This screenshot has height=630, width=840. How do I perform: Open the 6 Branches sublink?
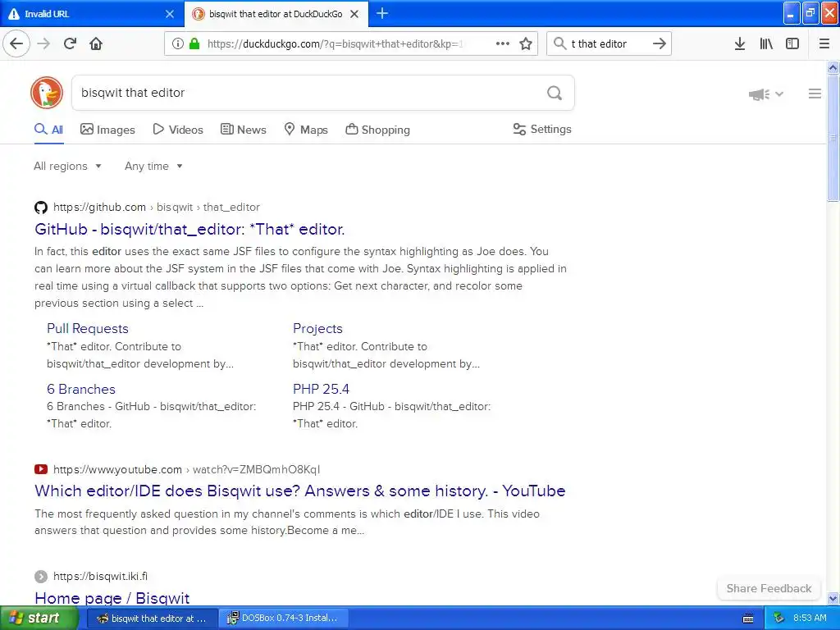pos(81,389)
